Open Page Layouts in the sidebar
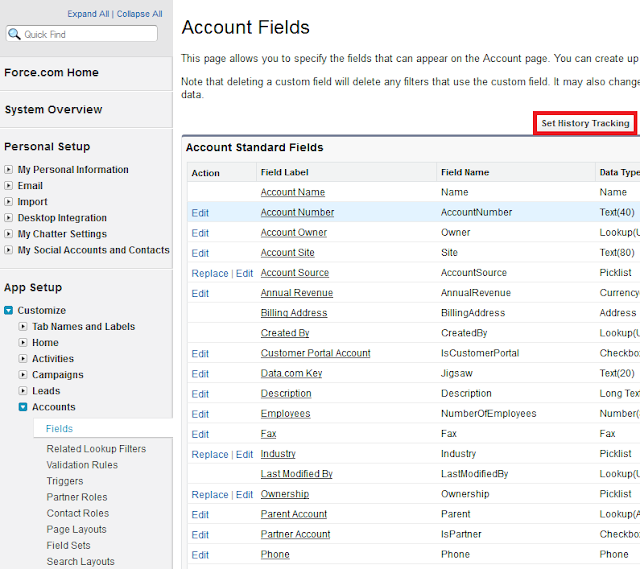 [x=76, y=529]
